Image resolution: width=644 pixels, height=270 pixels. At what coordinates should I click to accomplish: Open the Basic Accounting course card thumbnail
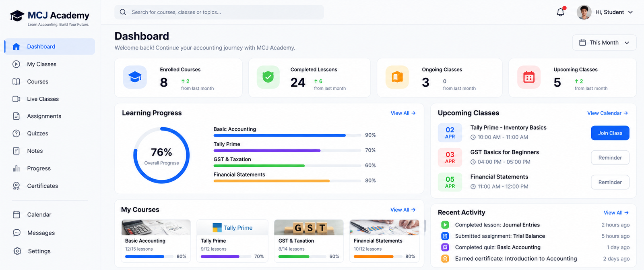tap(156, 227)
